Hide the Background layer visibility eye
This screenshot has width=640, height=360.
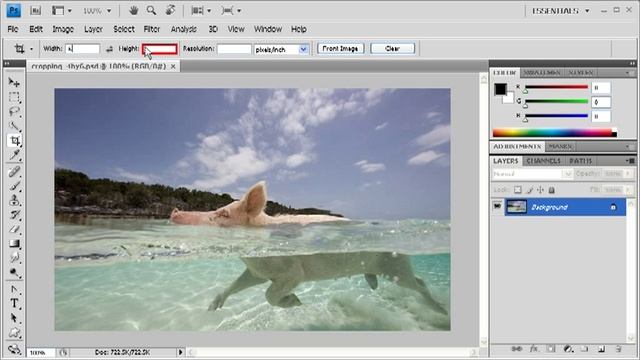click(x=497, y=207)
